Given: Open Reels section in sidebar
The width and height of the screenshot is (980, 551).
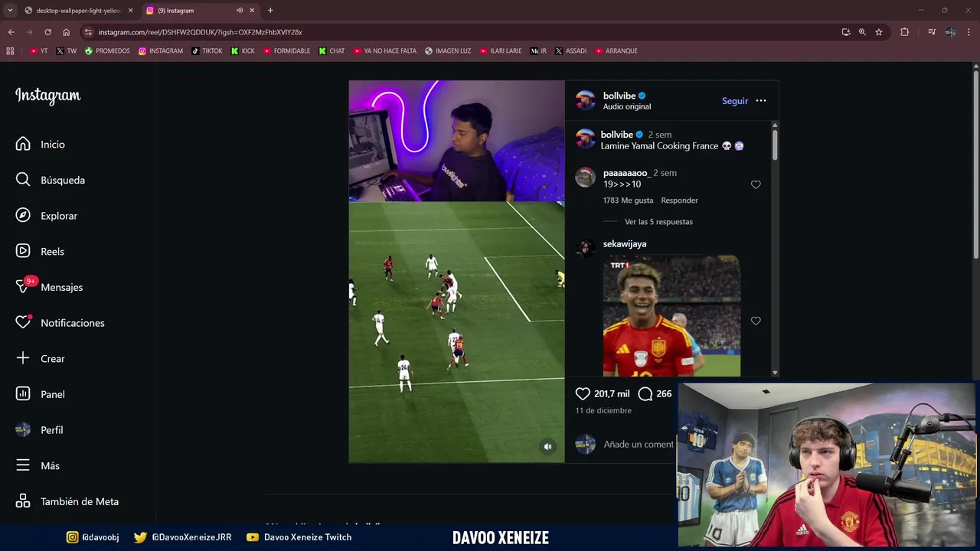Looking at the screenshot, I should [x=40, y=251].
